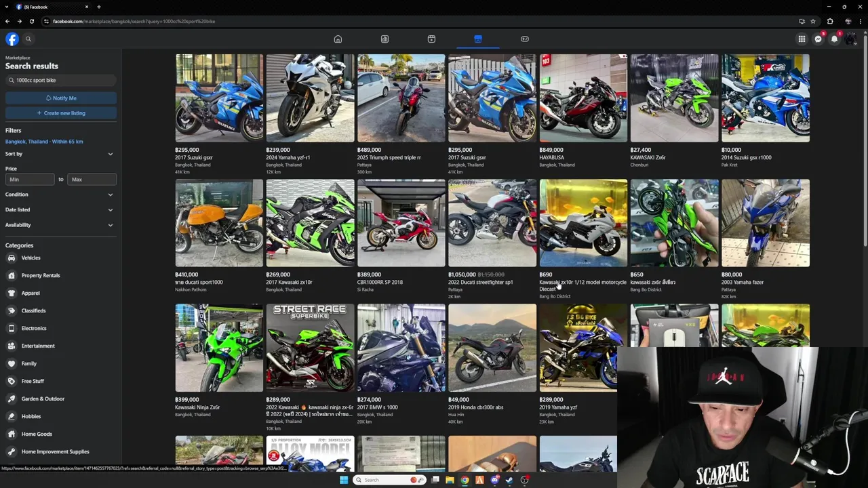Select the Marketplace tab icon

(478, 39)
